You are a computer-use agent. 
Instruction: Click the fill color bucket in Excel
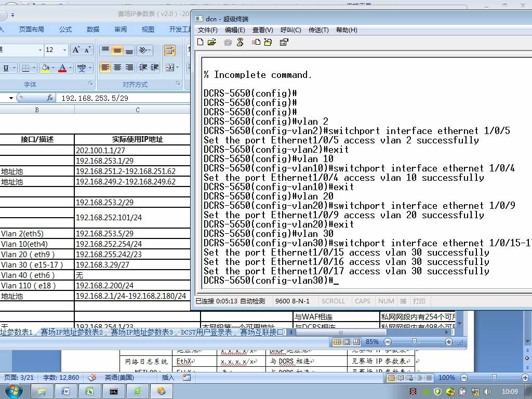pyautogui.click(x=45, y=68)
